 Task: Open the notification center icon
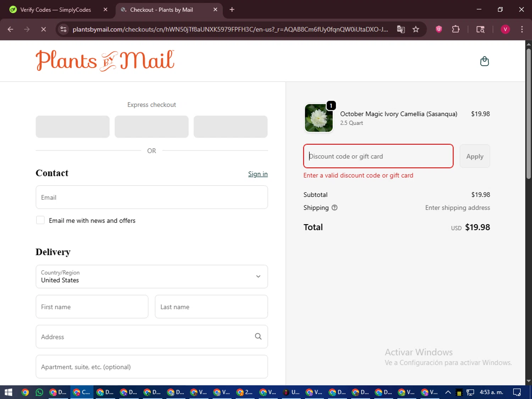(x=517, y=392)
